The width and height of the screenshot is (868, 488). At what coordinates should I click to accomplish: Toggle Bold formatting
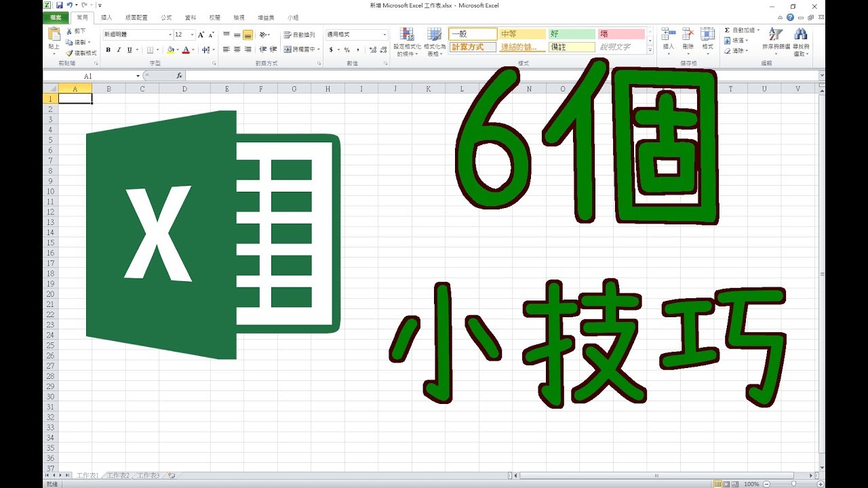tap(108, 49)
